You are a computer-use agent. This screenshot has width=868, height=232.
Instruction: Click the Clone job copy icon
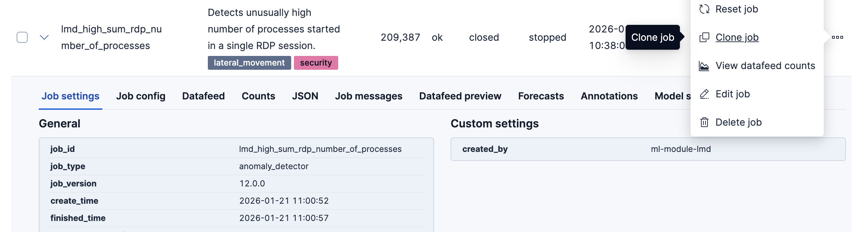[x=704, y=37]
